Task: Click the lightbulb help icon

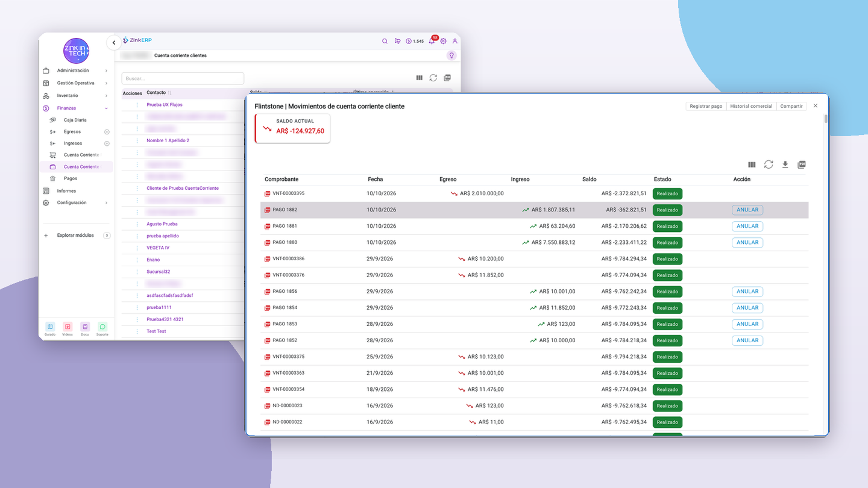Action: (451, 55)
